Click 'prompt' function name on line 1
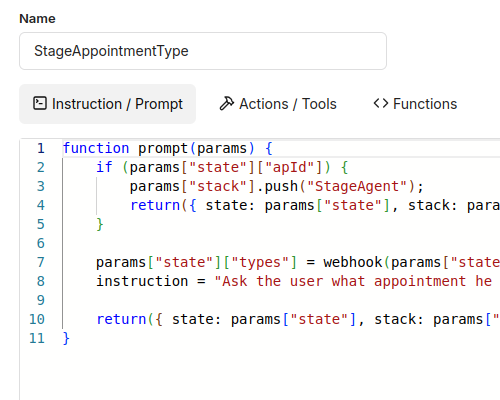This screenshot has height=400, width=500. tap(163, 148)
